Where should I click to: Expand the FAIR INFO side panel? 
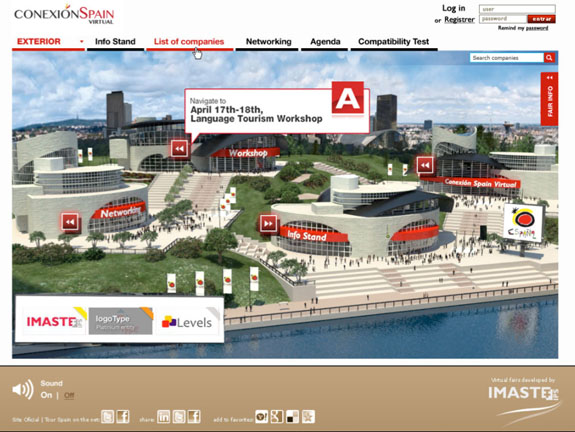[x=549, y=99]
